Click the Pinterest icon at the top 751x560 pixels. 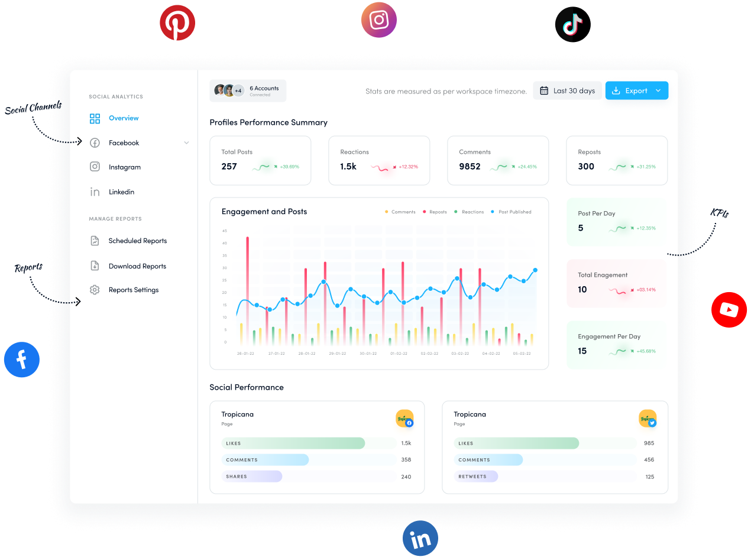pos(177,23)
